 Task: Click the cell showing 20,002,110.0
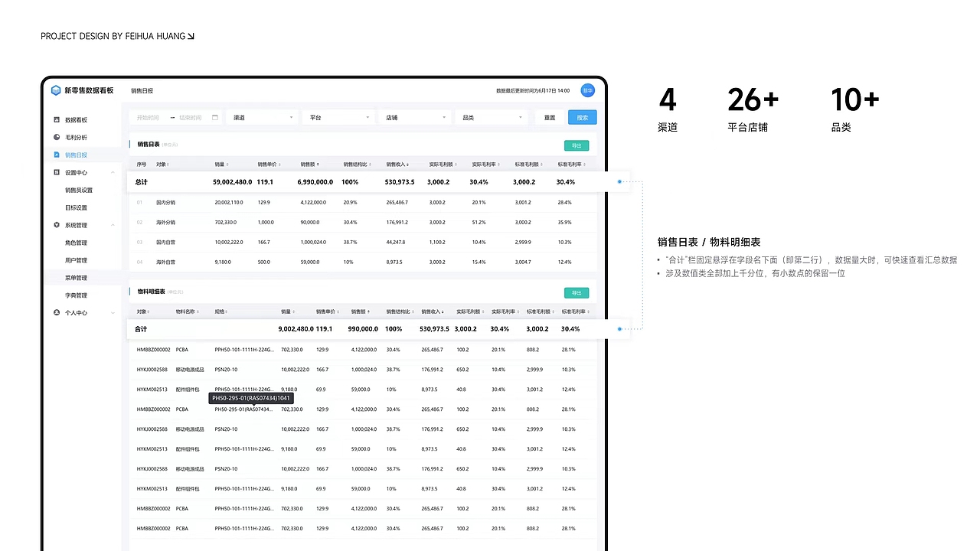(x=229, y=203)
